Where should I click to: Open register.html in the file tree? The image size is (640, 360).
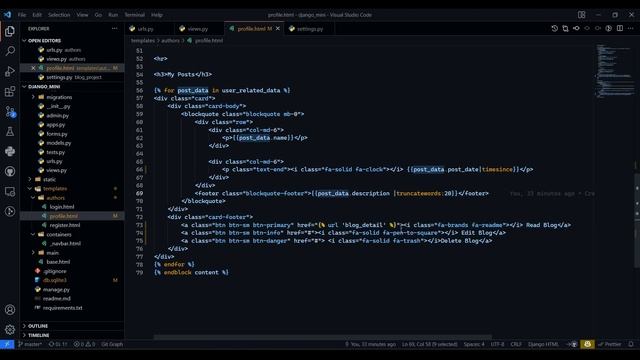click(64, 225)
